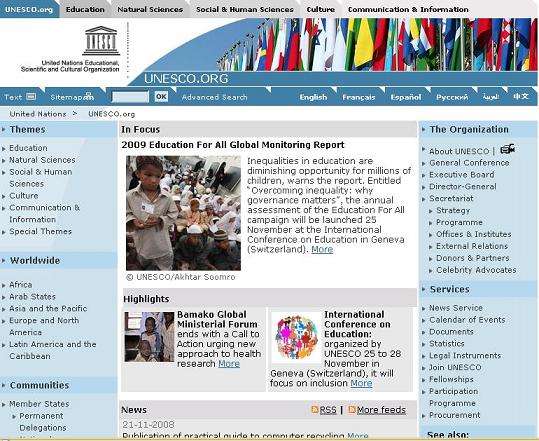Click the More feeds orange icon
539x441 pixels.
click(x=352, y=409)
